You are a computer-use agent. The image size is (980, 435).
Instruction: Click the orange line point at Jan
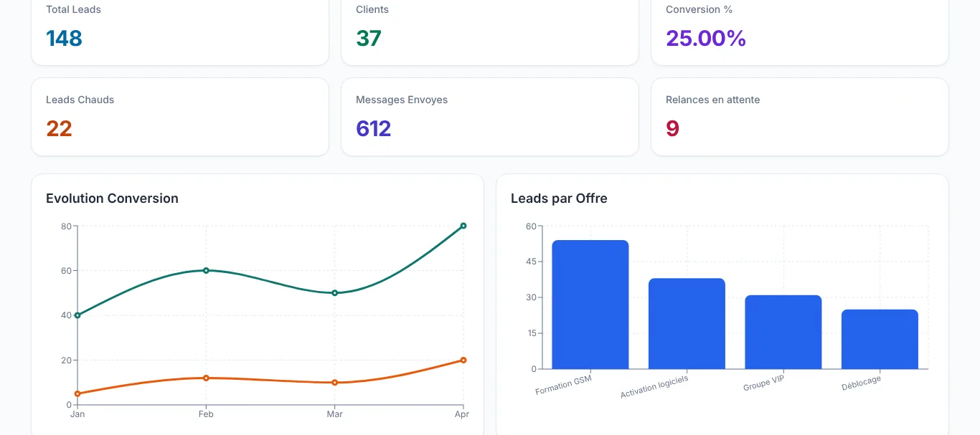pyautogui.click(x=77, y=393)
